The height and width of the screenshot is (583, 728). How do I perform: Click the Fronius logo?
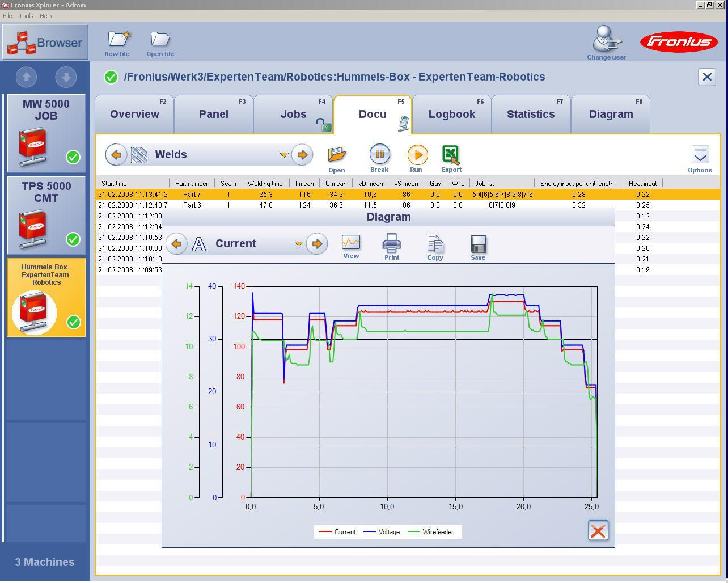pos(679,42)
